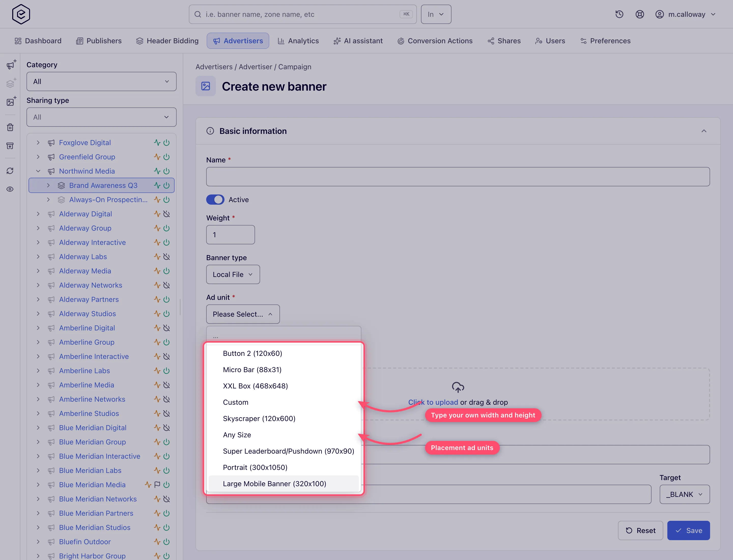The image size is (733, 560).
Task: Toggle power status of Brand Awareness Q3
Action: coord(167,185)
